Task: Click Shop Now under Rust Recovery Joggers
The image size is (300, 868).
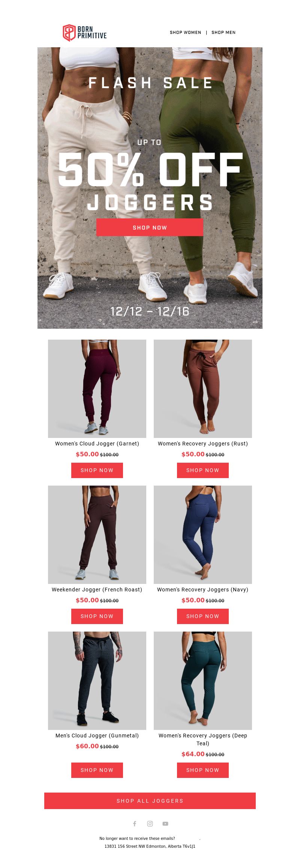Action: pos(203,470)
